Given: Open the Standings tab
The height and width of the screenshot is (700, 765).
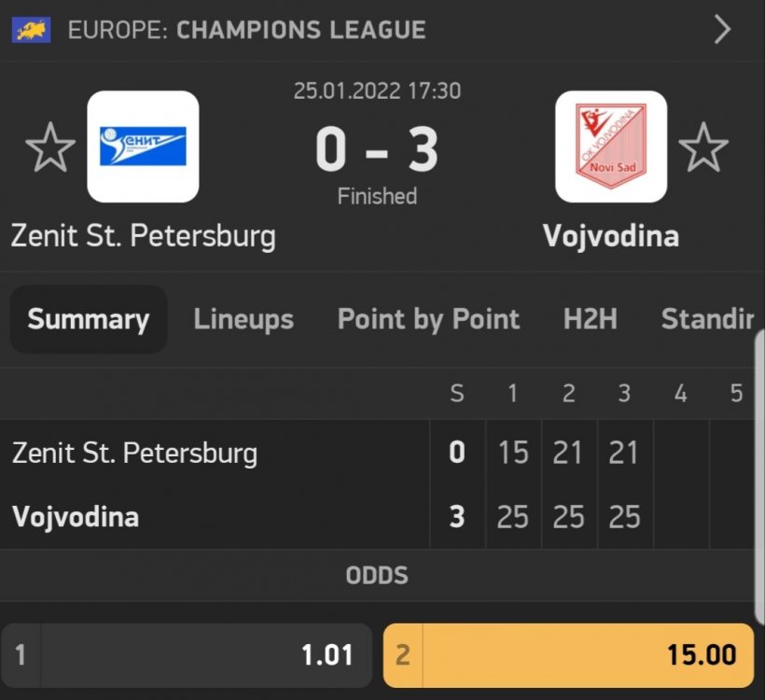Looking at the screenshot, I should 707,319.
